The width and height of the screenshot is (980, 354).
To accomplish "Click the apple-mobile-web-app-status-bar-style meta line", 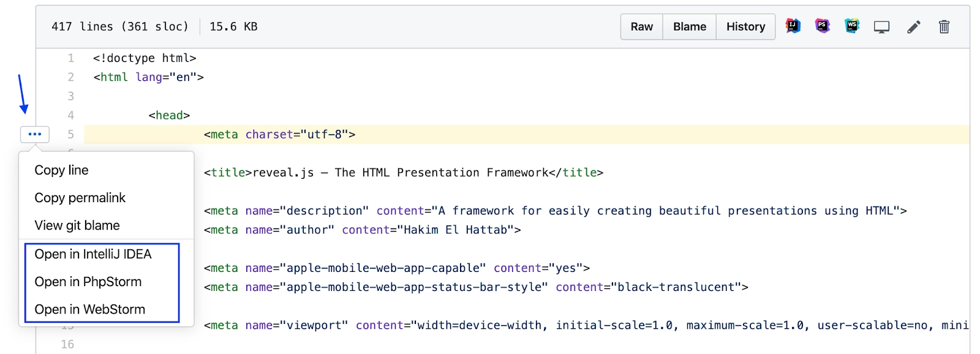I will (x=476, y=287).
